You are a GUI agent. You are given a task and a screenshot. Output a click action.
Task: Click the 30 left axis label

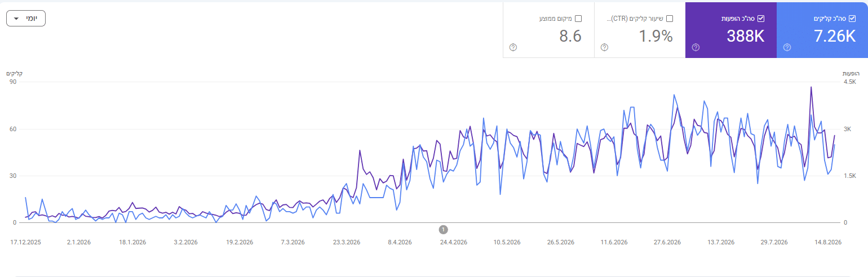coord(12,176)
